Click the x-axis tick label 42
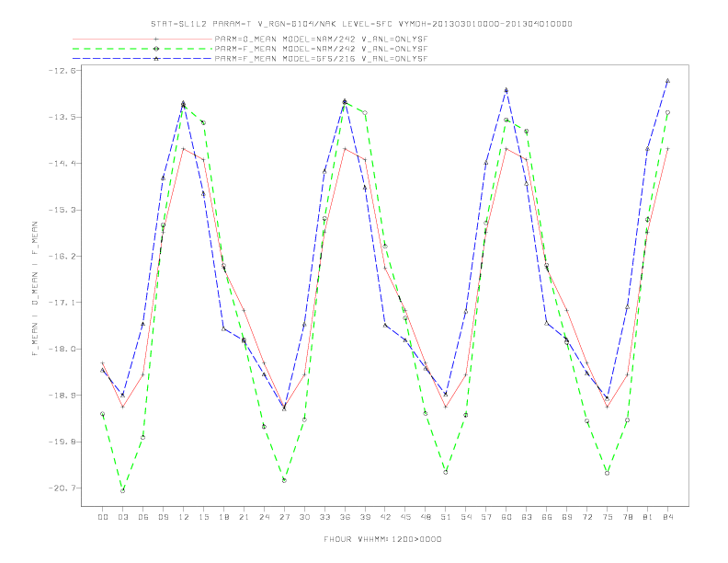This screenshot has width=728, height=563. (x=385, y=517)
